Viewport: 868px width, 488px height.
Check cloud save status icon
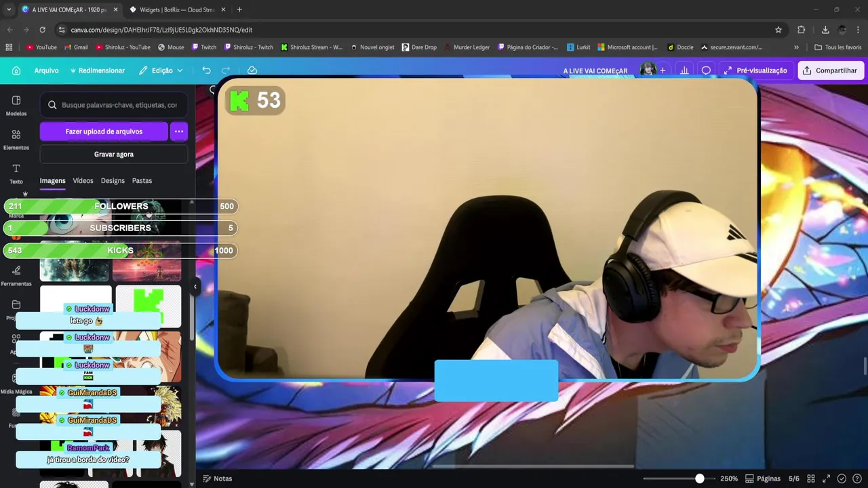tap(252, 70)
